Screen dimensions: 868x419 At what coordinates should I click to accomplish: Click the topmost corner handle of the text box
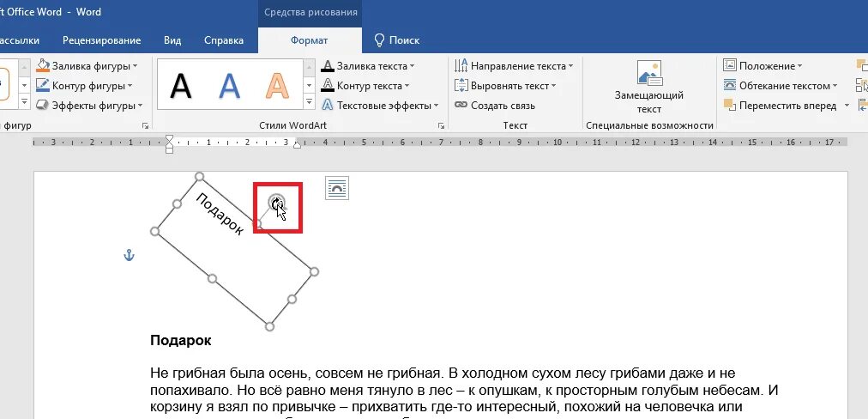click(x=199, y=176)
